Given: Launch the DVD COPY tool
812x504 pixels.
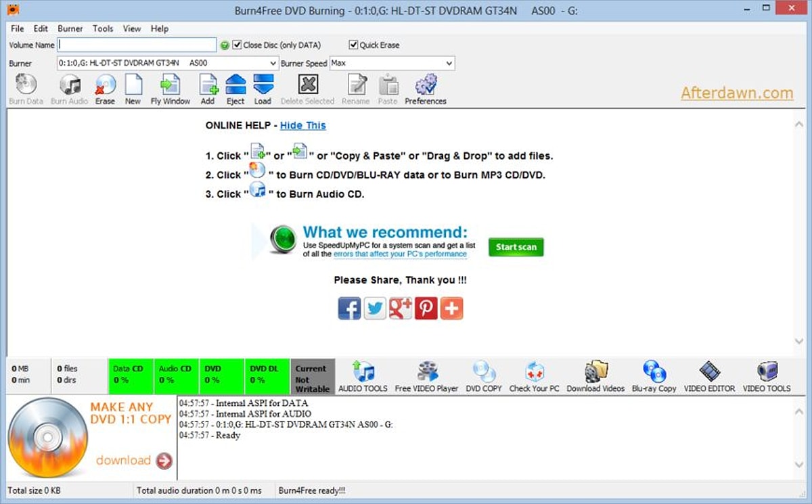Looking at the screenshot, I should [484, 375].
